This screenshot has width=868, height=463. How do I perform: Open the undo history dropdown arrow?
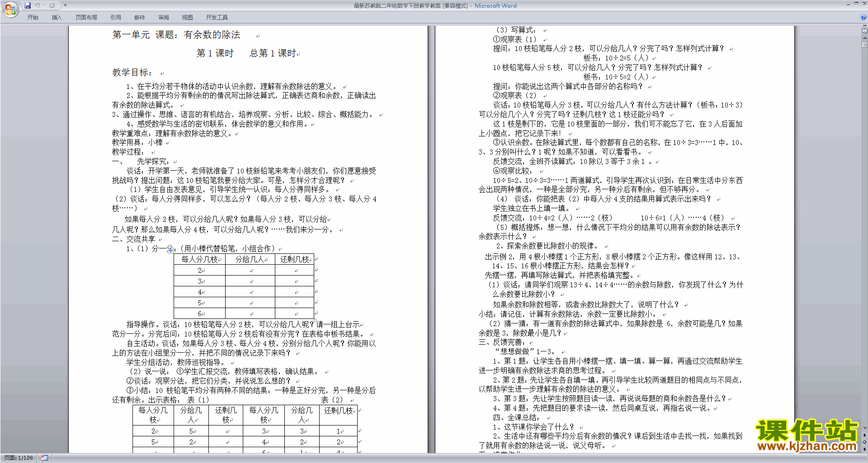click(44, 5)
